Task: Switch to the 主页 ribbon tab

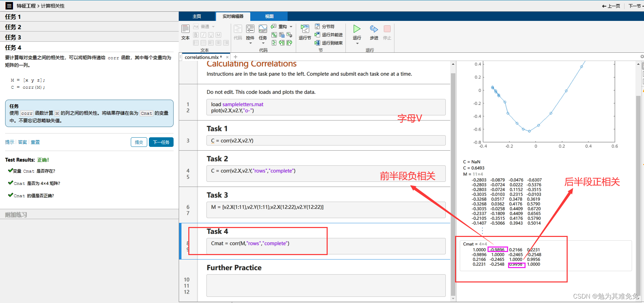Action: pos(197,16)
